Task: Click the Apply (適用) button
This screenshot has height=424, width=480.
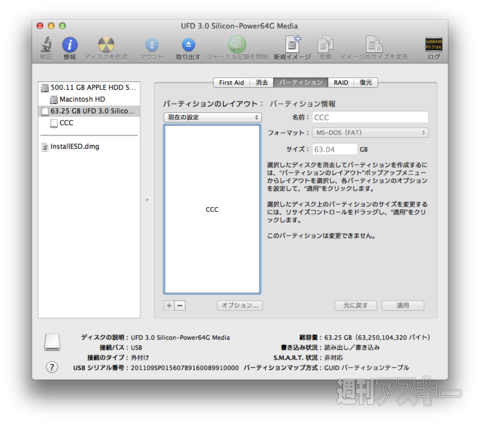Action: (x=403, y=305)
